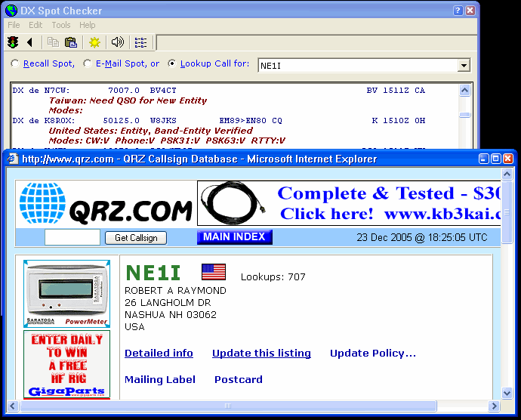
Task: Close the Internet Explorer QRZ window
Action: pyautogui.click(x=508, y=159)
